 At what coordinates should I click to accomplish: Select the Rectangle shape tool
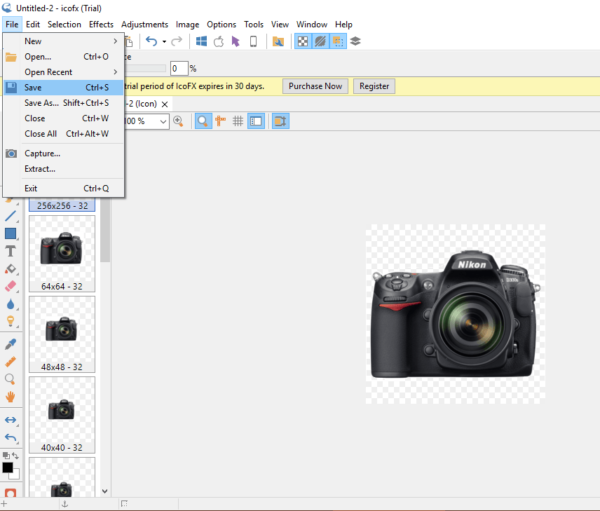pos(10,233)
